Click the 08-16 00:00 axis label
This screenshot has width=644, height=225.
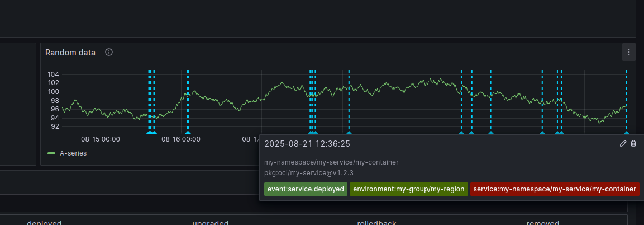181,139
